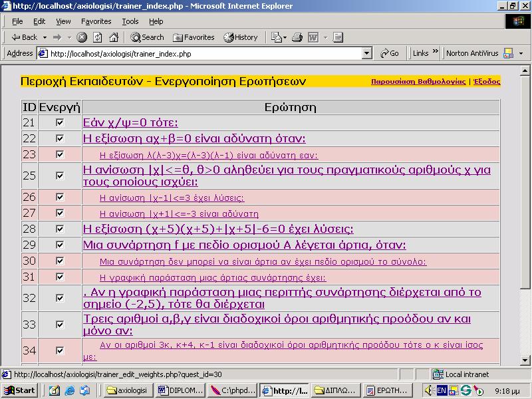Print the page with Print icon
The image size is (532, 399).
297,37
